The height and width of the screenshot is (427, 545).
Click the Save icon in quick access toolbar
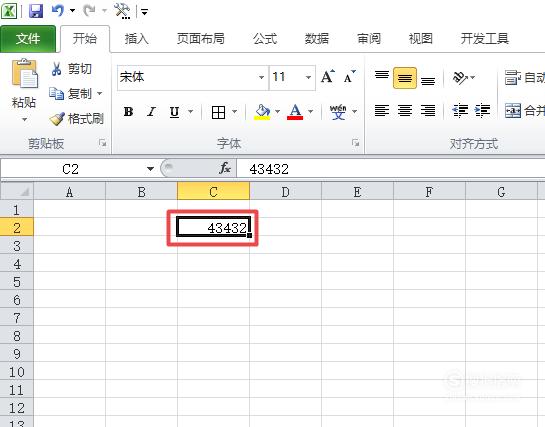pyautogui.click(x=35, y=11)
